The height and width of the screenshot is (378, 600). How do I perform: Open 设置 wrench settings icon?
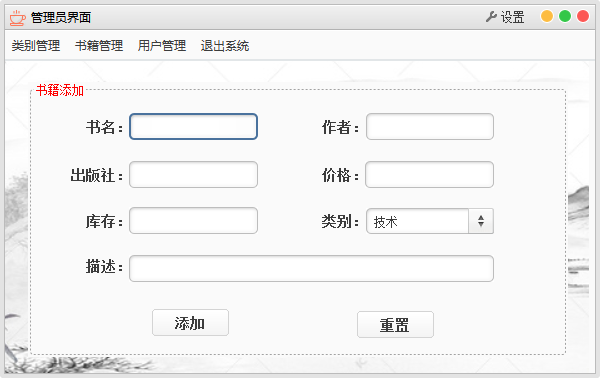491,17
